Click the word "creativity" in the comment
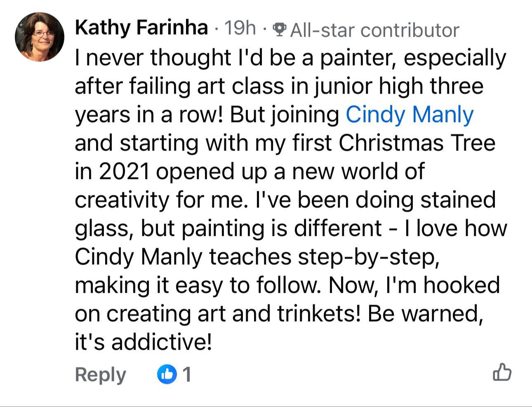The image size is (532, 407). coord(122,200)
